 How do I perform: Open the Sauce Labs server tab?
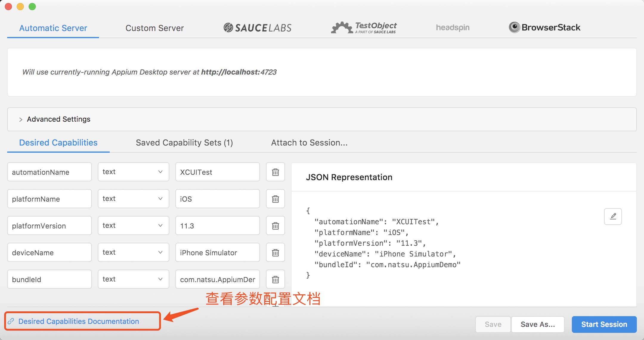click(x=257, y=28)
